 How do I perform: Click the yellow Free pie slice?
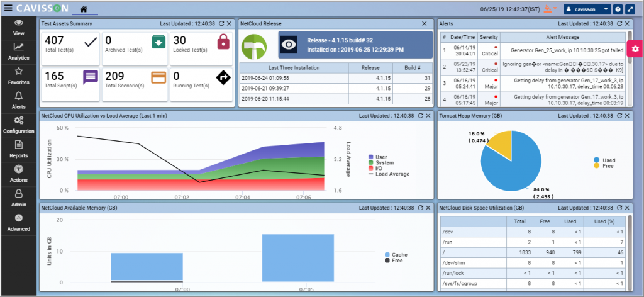(x=502, y=143)
